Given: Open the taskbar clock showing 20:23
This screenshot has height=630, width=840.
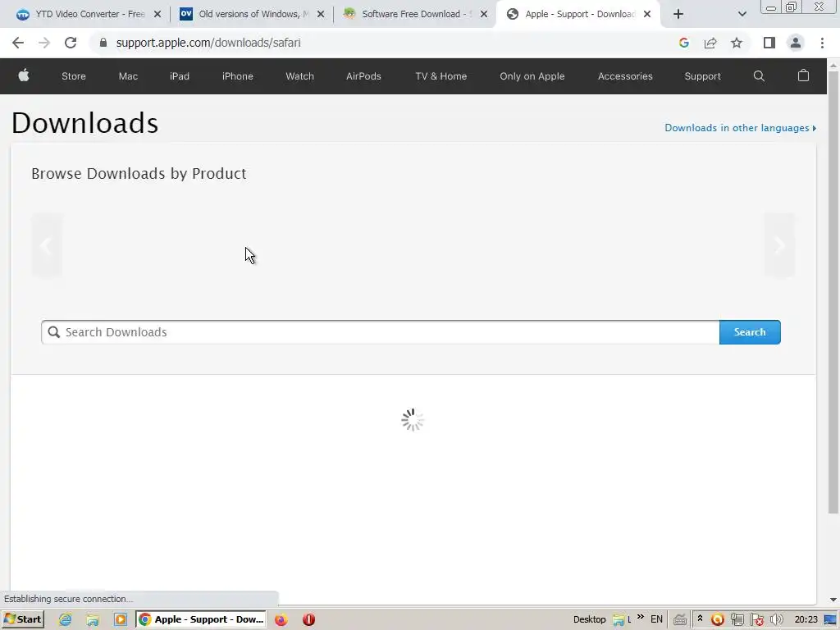Looking at the screenshot, I should pos(806,619).
